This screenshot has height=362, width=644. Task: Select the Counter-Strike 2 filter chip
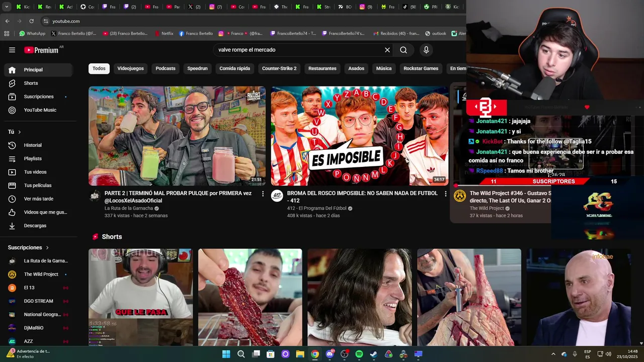pos(279,68)
